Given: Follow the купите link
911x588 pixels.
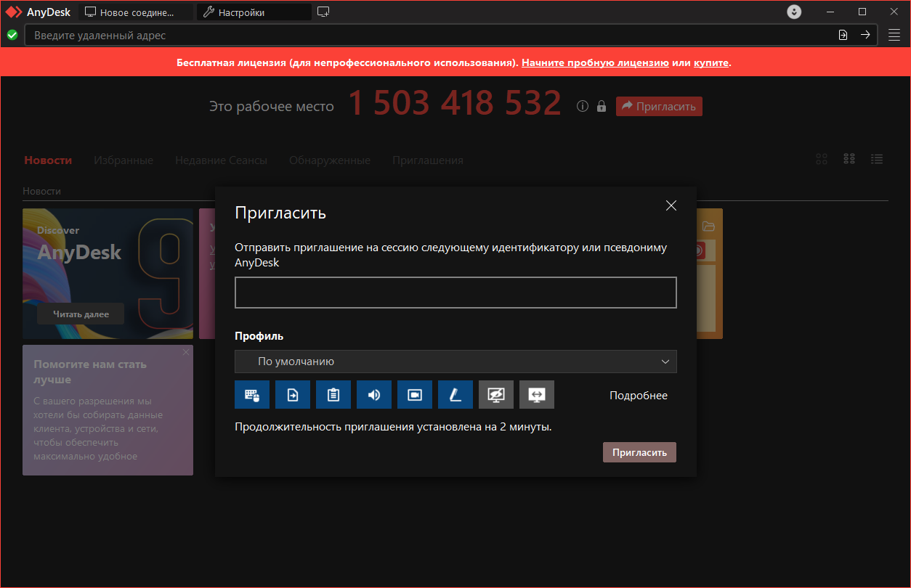Looking at the screenshot, I should pyautogui.click(x=711, y=62).
